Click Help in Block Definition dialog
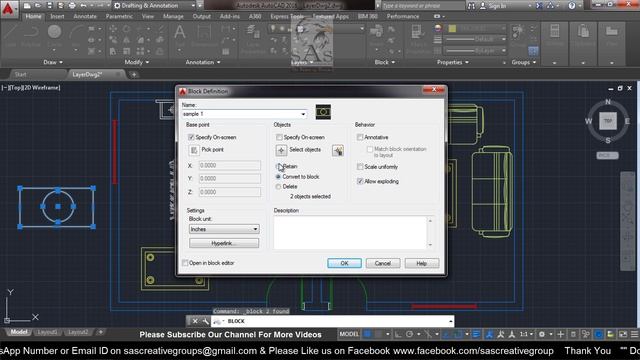640x360 pixels. click(x=422, y=263)
